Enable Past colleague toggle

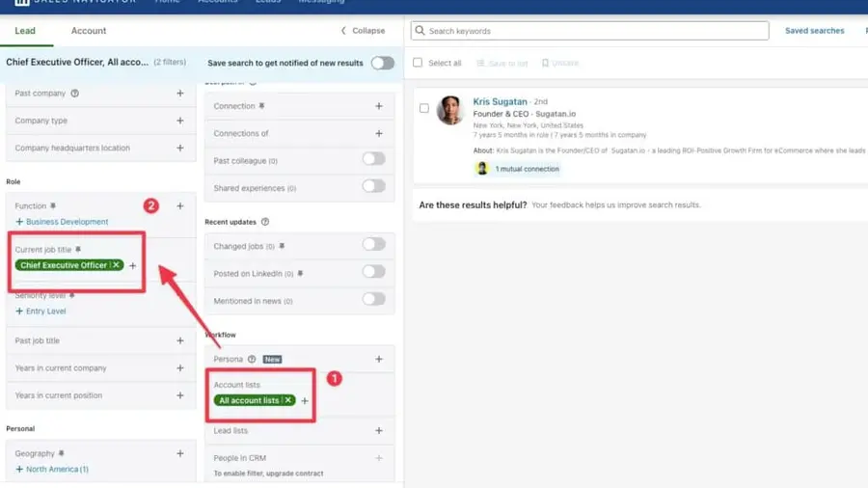[x=373, y=159]
